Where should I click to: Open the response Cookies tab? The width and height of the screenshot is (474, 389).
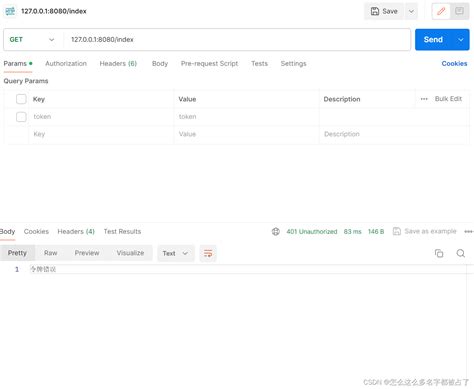click(36, 231)
